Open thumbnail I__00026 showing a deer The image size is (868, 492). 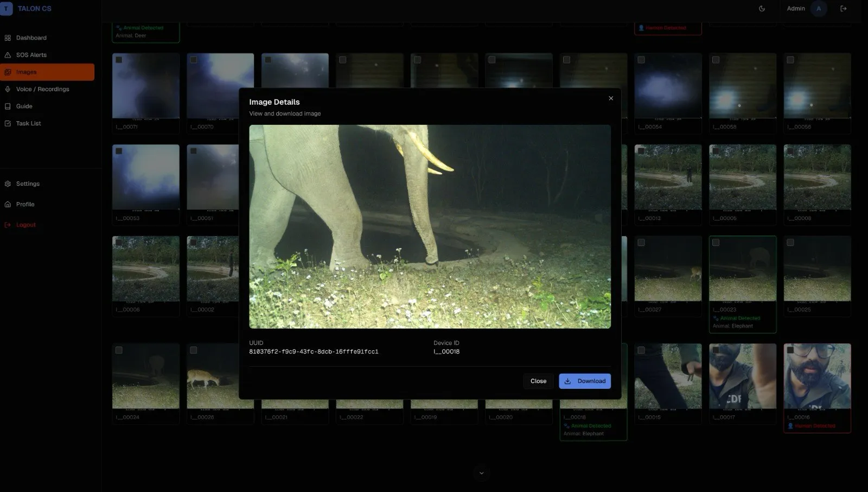[214, 376]
